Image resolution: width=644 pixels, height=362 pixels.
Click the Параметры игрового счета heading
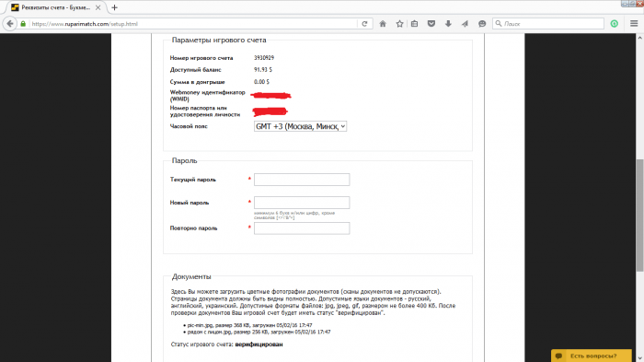[x=219, y=40]
